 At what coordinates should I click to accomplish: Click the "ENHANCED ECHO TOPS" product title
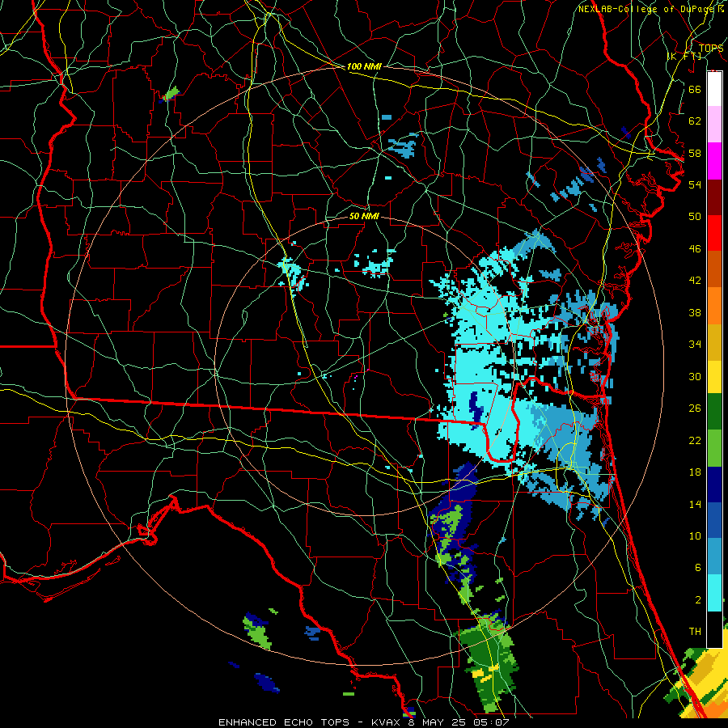pyautogui.click(x=284, y=722)
